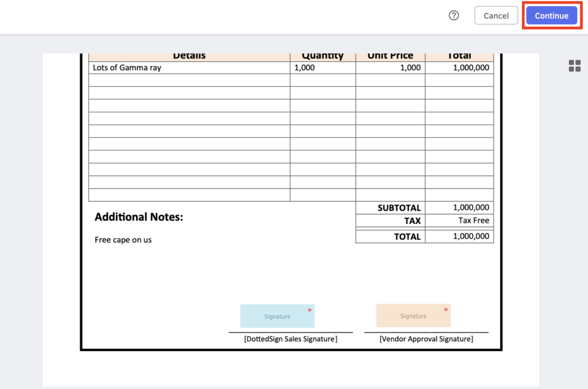Click the 'Tax Free' value cell

[x=474, y=221]
